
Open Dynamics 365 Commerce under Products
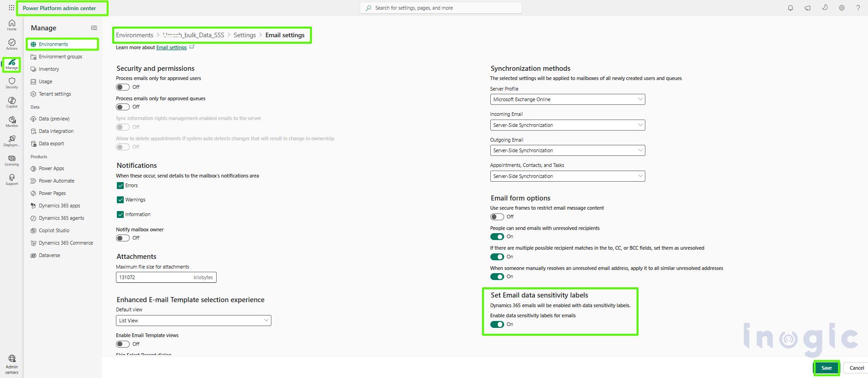tap(62, 243)
